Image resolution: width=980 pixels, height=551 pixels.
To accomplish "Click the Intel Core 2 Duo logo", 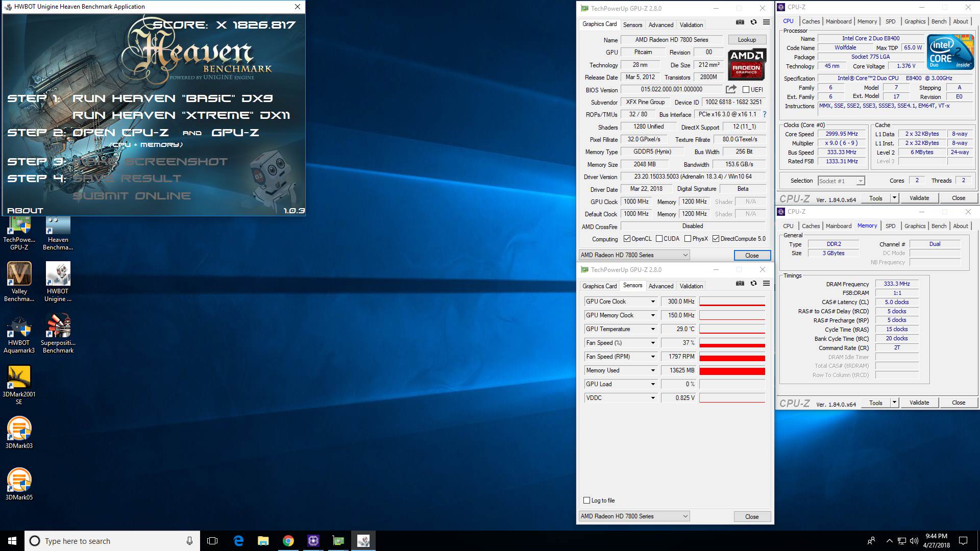I will tap(950, 52).
